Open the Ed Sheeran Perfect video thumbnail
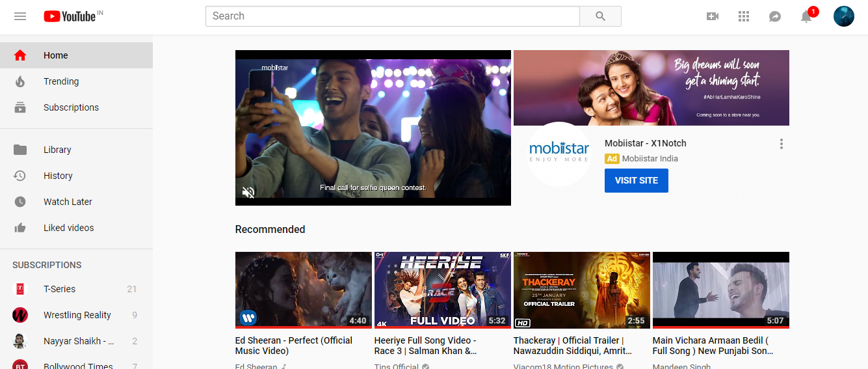868x369 pixels. coord(303,290)
